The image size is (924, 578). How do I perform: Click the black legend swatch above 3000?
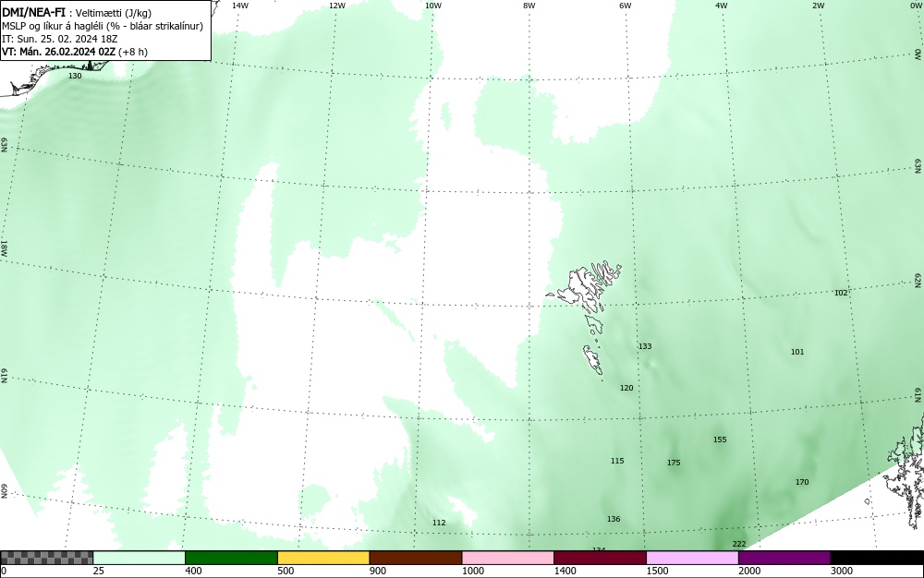pyautogui.click(x=877, y=558)
